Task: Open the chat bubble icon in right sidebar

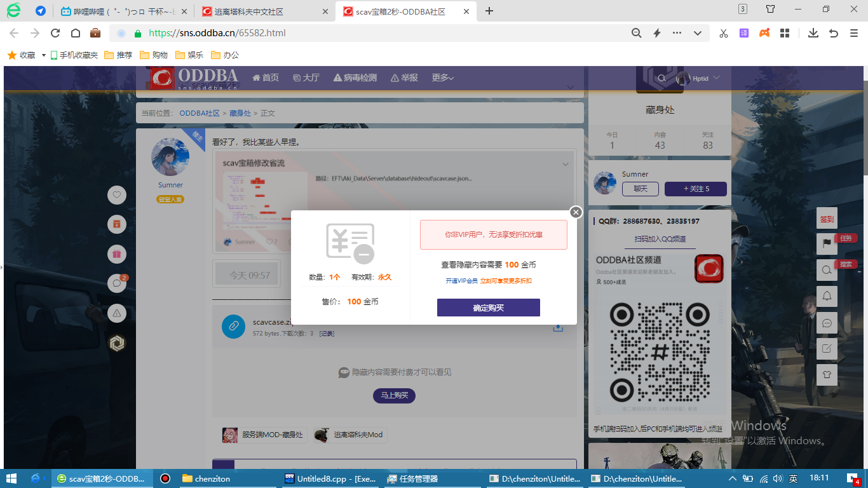Action: click(827, 323)
